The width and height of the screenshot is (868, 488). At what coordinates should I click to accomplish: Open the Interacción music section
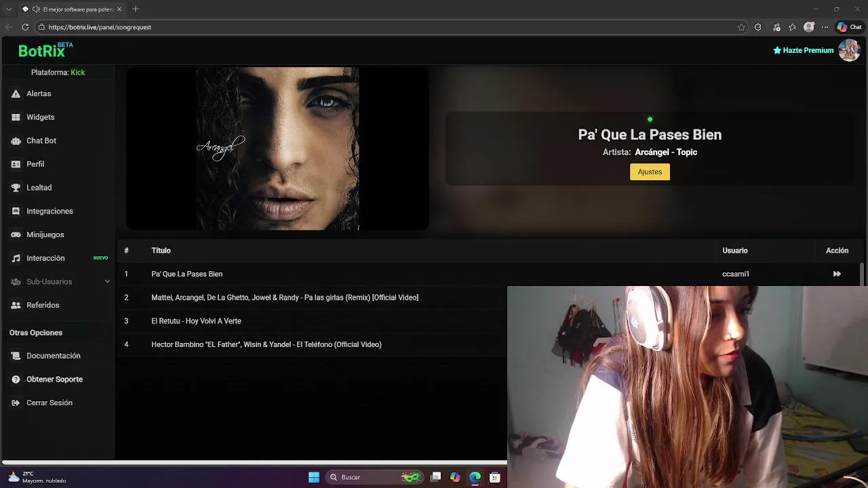click(45, 258)
